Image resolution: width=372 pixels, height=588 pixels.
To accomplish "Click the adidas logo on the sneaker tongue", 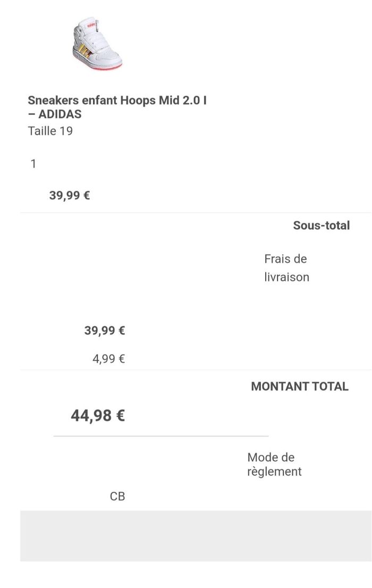I will coord(91,26).
